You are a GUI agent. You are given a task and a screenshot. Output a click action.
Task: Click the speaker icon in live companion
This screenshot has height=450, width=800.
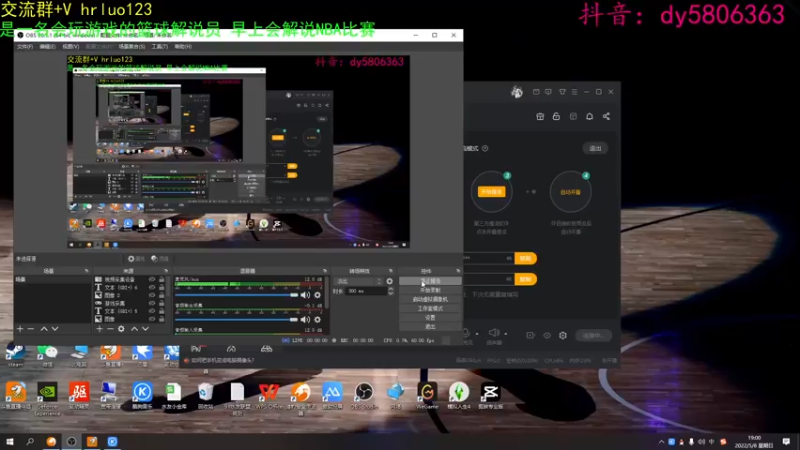[494, 333]
